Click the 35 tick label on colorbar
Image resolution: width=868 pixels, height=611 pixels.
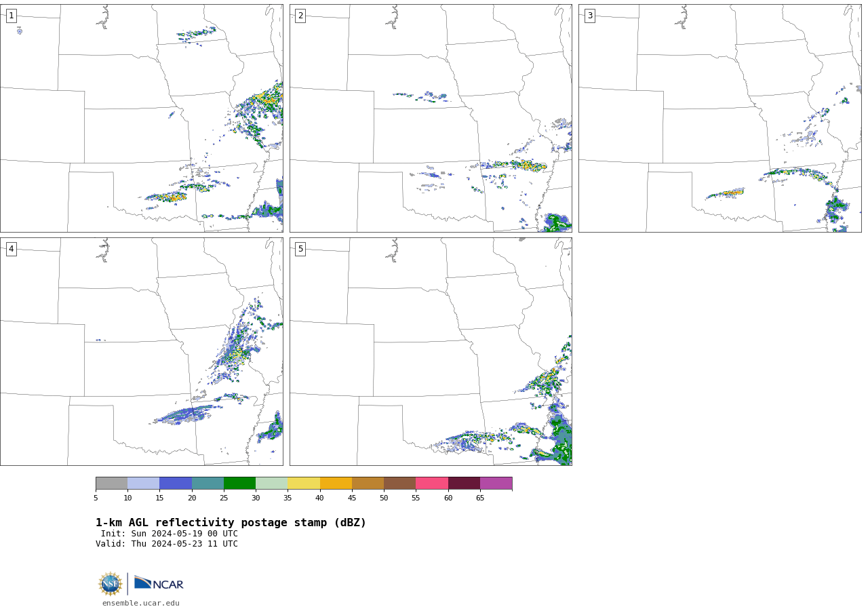click(x=288, y=498)
